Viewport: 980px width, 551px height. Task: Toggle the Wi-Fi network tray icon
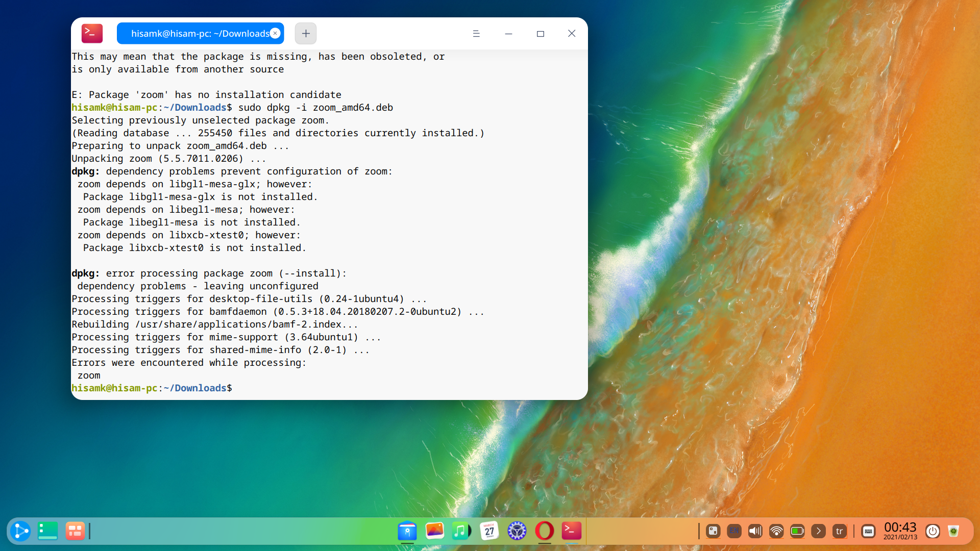[776, 531]
